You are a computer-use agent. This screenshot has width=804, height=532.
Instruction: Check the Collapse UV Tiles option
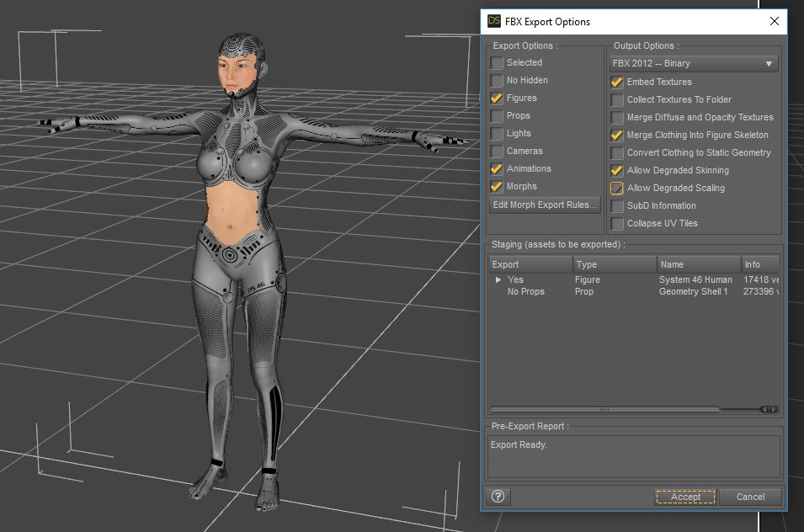[x=618, y=224]
